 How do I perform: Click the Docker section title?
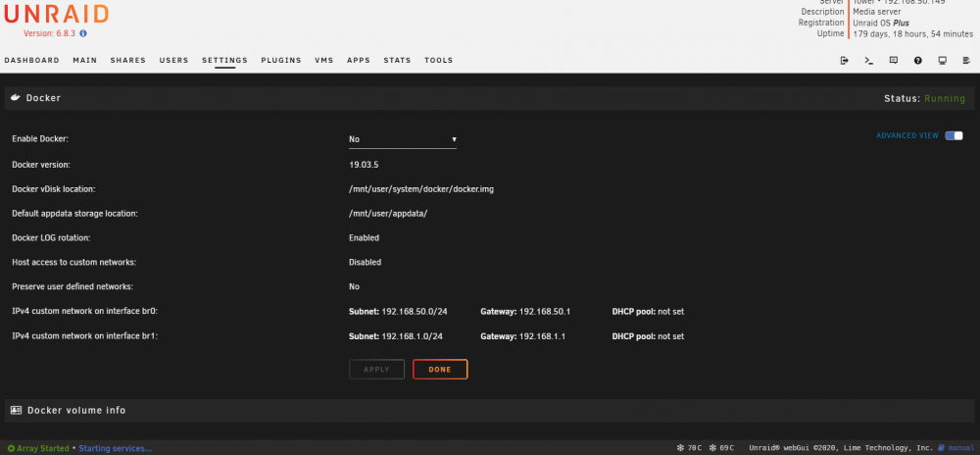tap(43, 98)
